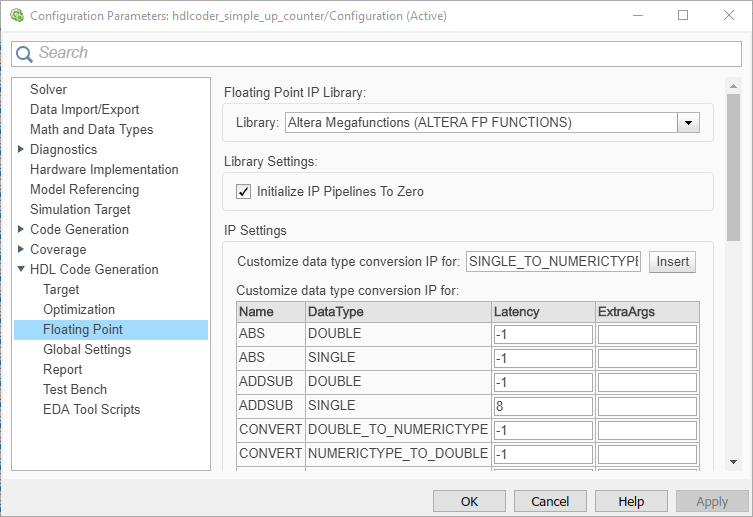Click the OK button

pyautogui.click(x=469, y=501)
